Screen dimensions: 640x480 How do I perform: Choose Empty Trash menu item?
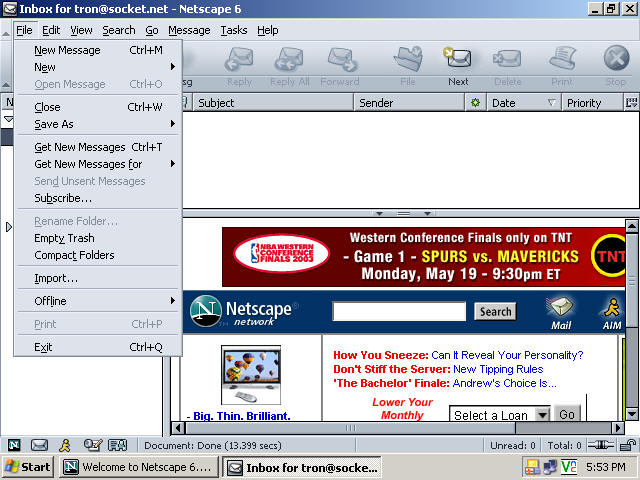tap(98, 238)
